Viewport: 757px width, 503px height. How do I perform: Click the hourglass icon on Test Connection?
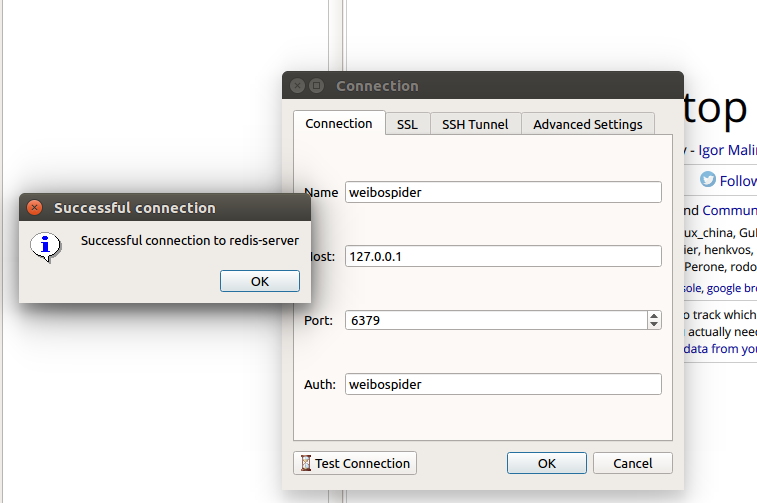coord(306,463)
